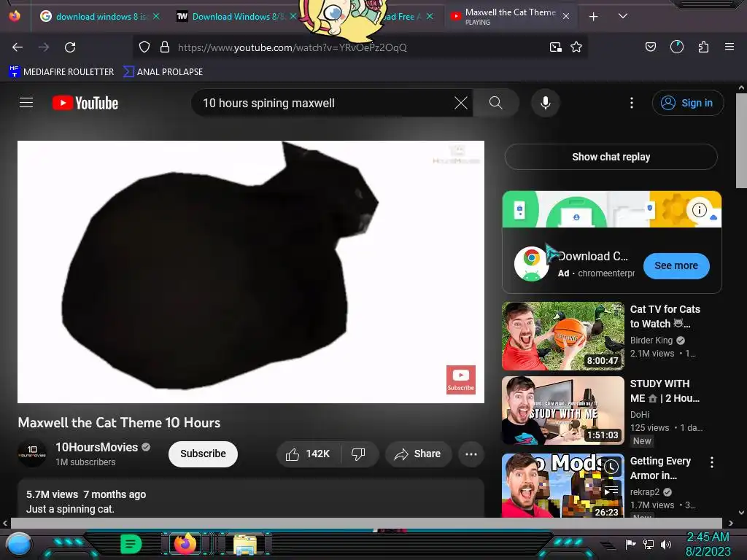The height and width of the screenshot is (560, 747).
Task: Go to YouTube home via the logo
Action: 85,103
